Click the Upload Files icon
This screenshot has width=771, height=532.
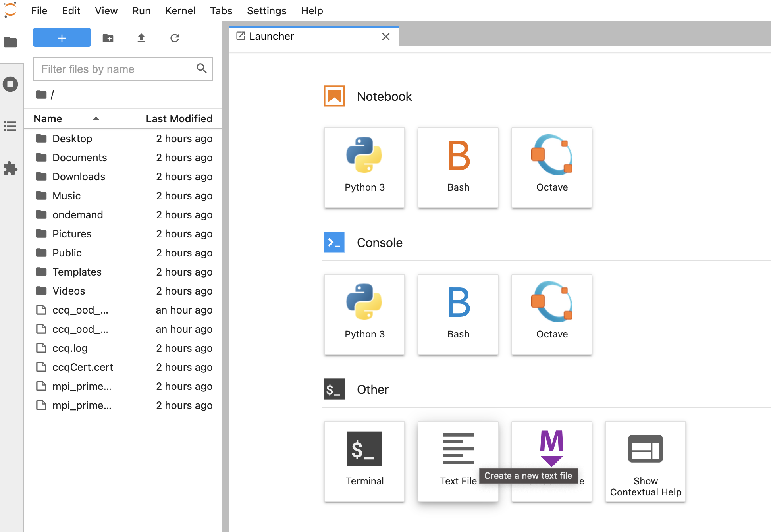(141, 38)
